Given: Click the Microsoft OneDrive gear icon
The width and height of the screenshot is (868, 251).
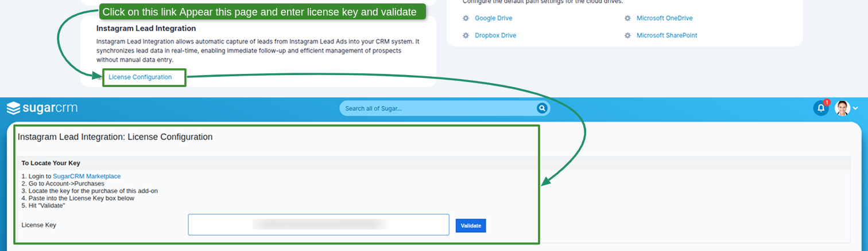Looking at the screenshot, I should [x=627, y=18].
